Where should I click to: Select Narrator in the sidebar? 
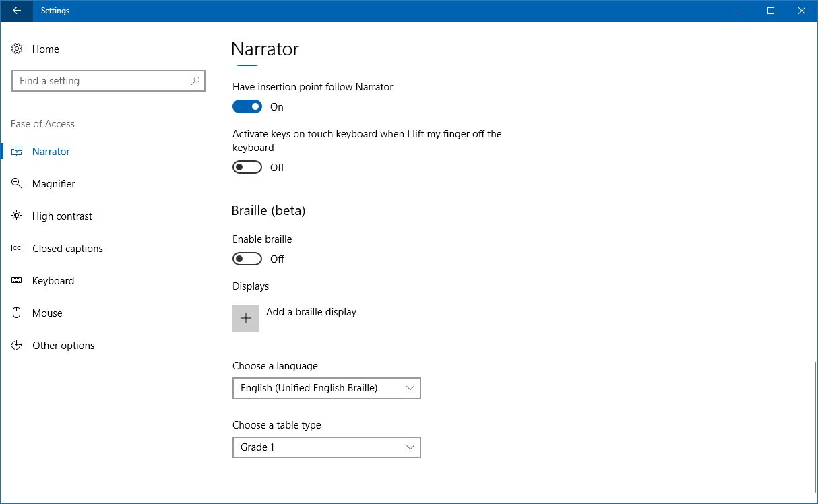point(51,152)
